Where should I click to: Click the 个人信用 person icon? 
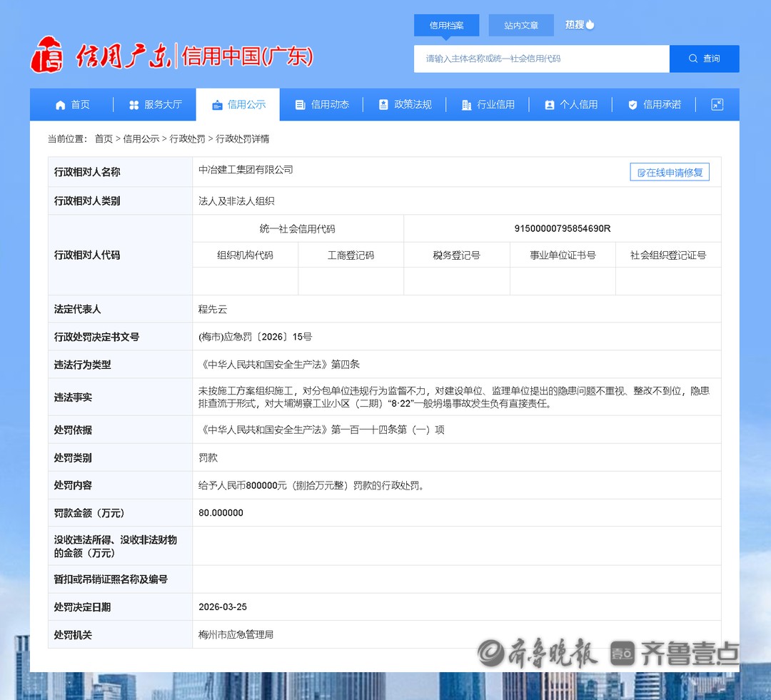click(549, 105)
